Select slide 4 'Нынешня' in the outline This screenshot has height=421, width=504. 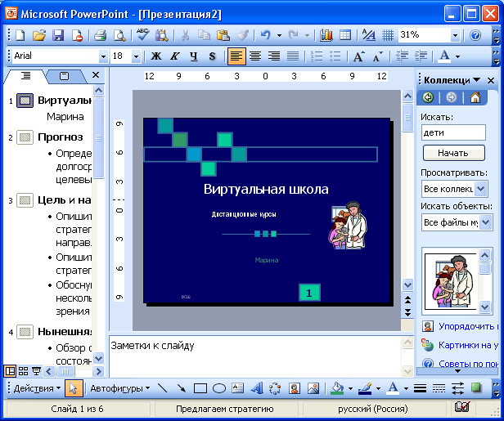coord(65,331)
